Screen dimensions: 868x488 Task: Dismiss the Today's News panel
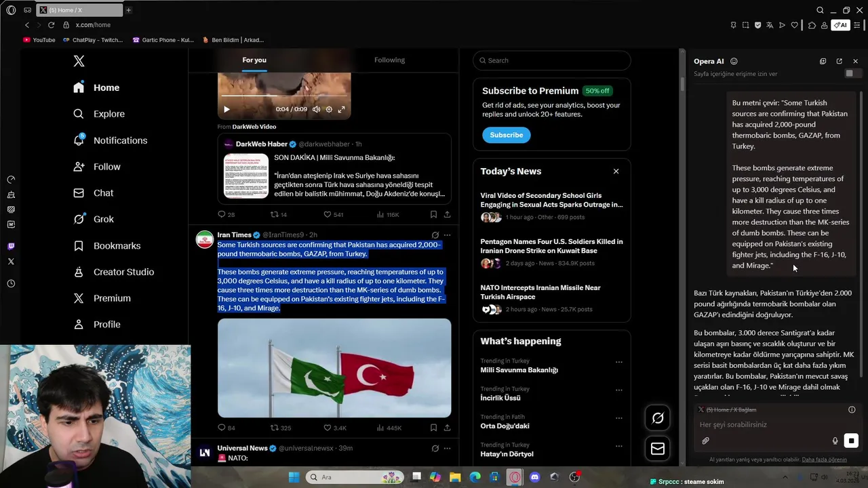coord(616,171)
